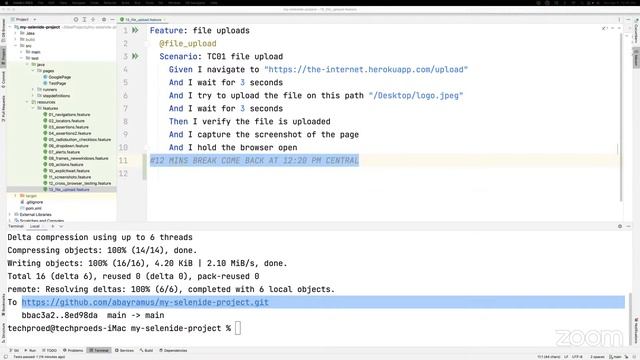This screenshot has width=640, height=360.
Task: Toggle Project side tool window button
Action: 3,56
